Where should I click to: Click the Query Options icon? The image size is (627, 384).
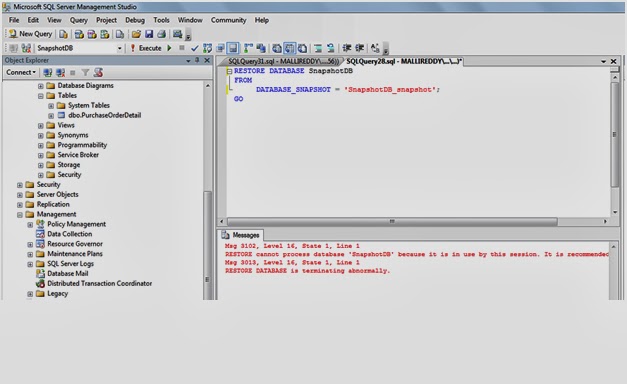pos(220,48)
